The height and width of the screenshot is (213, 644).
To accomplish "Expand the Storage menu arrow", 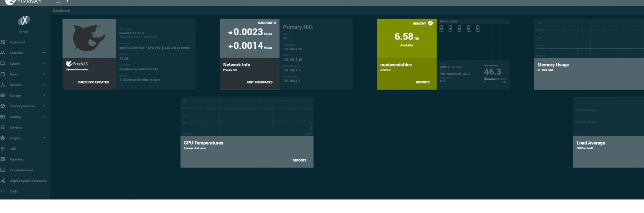I will click(44, 96).
